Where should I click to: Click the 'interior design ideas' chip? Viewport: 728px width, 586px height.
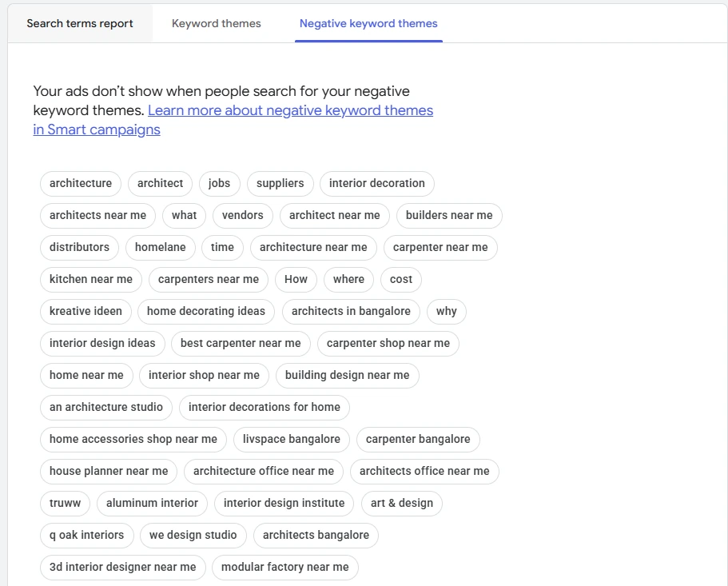[x=102, y=344]
